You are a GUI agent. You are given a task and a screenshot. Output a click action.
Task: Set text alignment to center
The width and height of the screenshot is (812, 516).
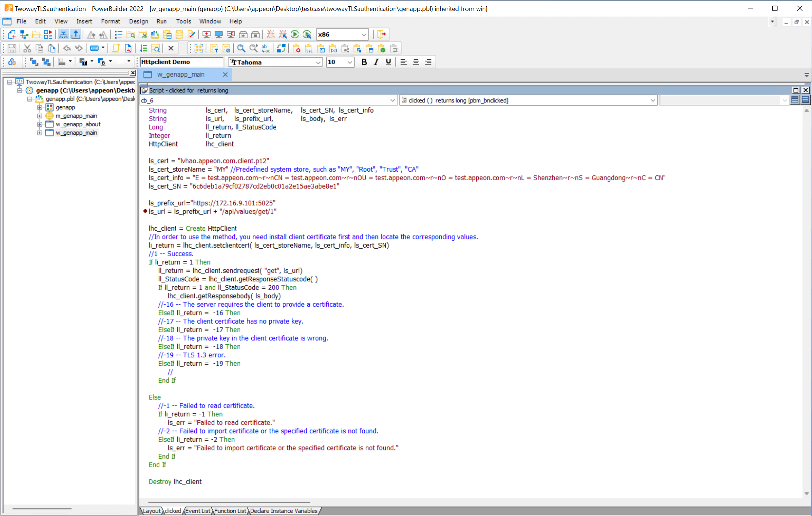[416, 62]
